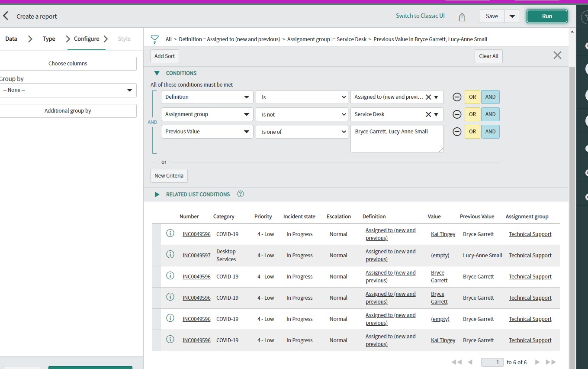Click the Switch to Classic UI link
This screenshot has height=369, width=588.
420,16
